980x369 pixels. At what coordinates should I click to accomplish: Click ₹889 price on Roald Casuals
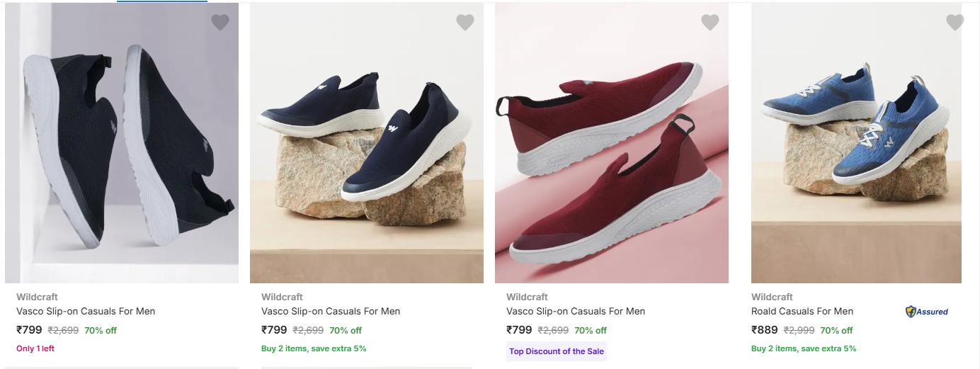[764, 330]
